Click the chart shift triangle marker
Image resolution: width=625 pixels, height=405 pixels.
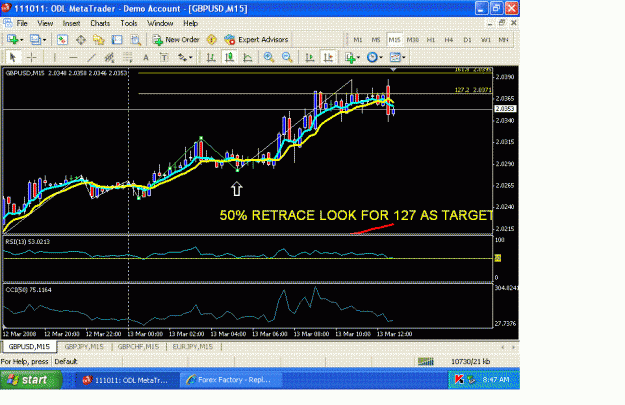393,70
